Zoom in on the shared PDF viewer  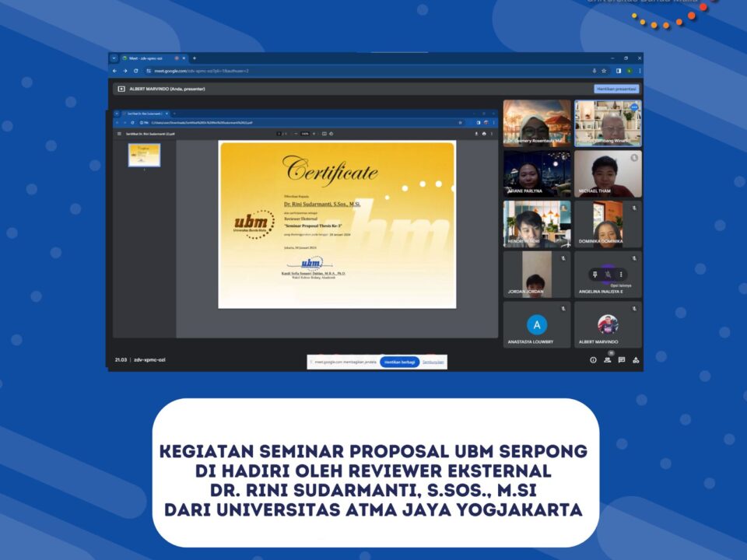click(x=314, y=134)
